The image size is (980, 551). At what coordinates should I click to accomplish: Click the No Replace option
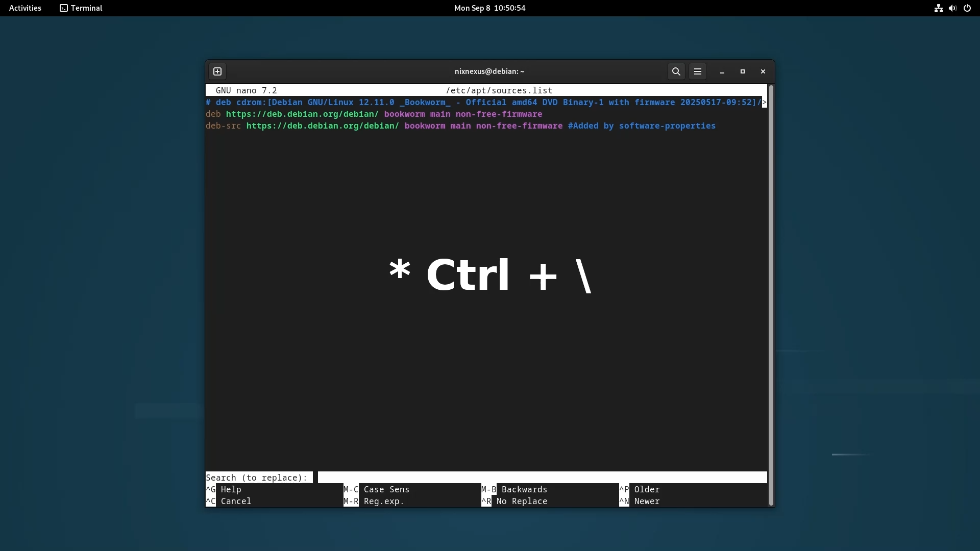click(x=521, y=501)
